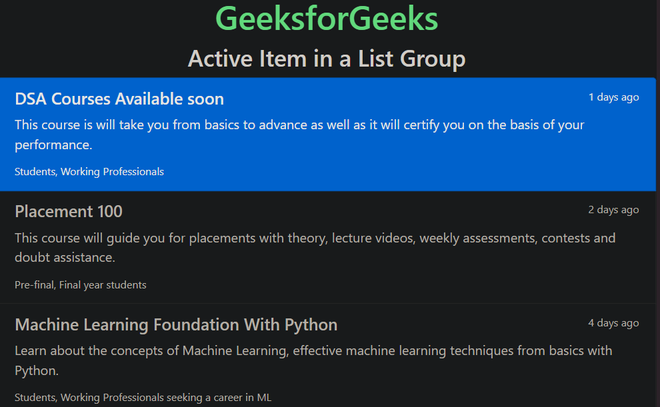Click 'weekly assessments' in the Placement description
The height and width of the screenshot is (407, 660).
475,238
